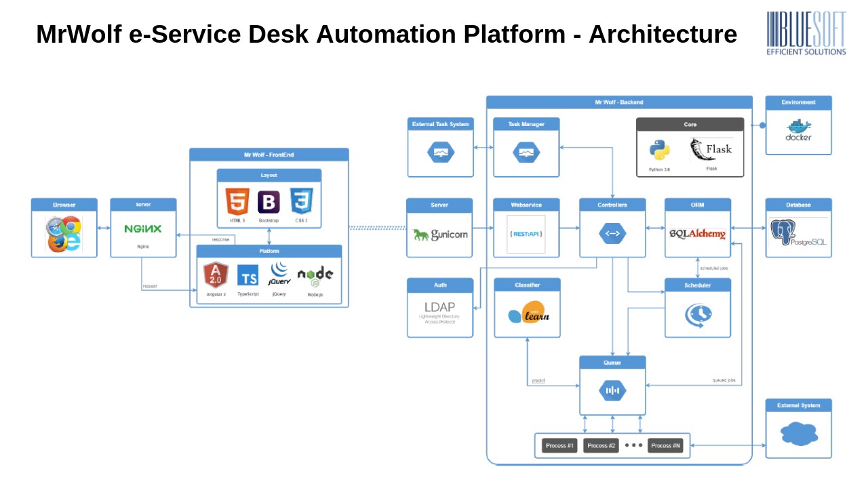
Task: Click the 'queued jobs' label
Action: click(x=724, y=380)
